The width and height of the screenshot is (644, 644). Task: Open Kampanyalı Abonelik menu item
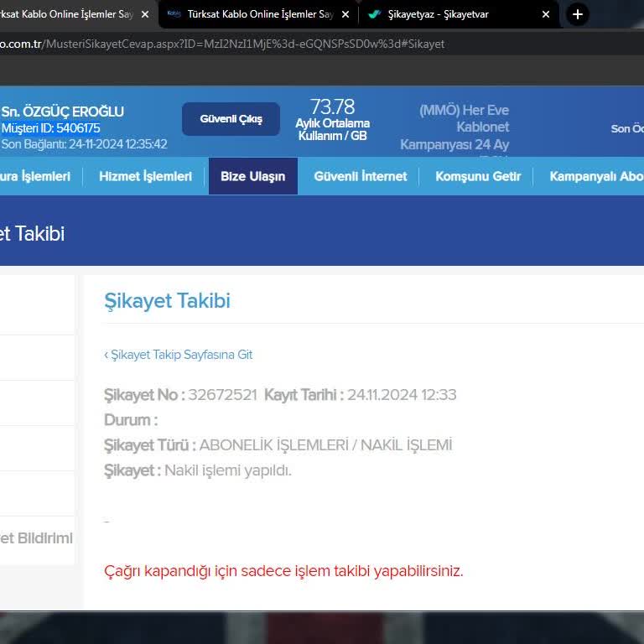[x=596, y=176]
